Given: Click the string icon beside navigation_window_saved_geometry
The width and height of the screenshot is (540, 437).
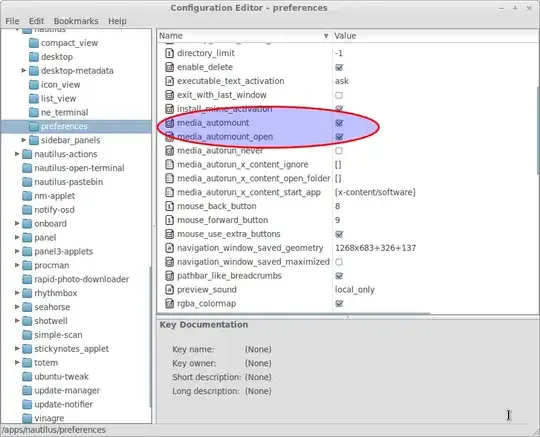Looking at the screenshot, I should (169, 248).
